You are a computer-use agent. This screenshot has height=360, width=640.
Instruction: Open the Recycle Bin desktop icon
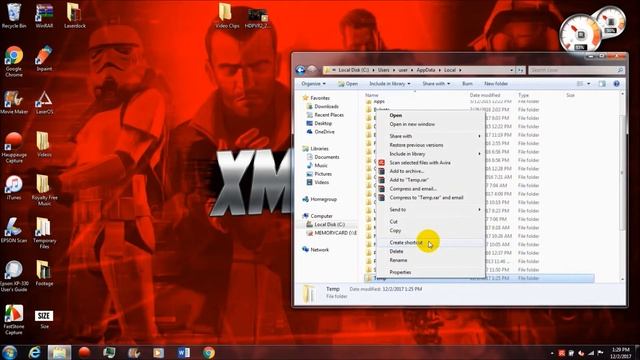(14, 16)
